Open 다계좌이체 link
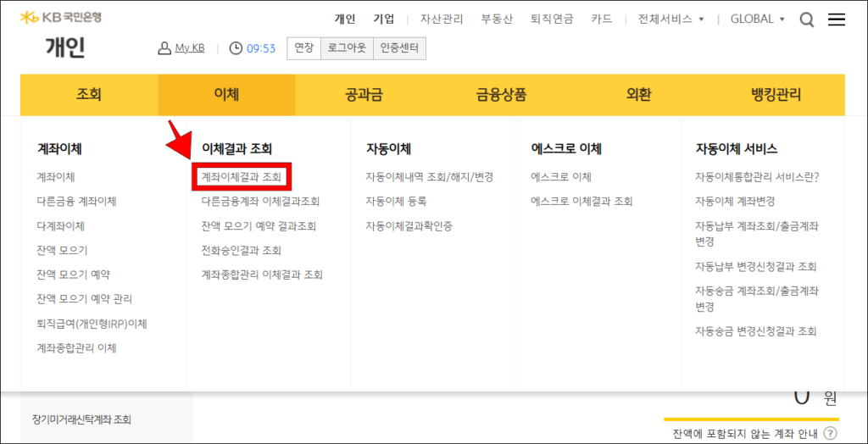This screenshot has height=444, width=868. click(60, 226)
